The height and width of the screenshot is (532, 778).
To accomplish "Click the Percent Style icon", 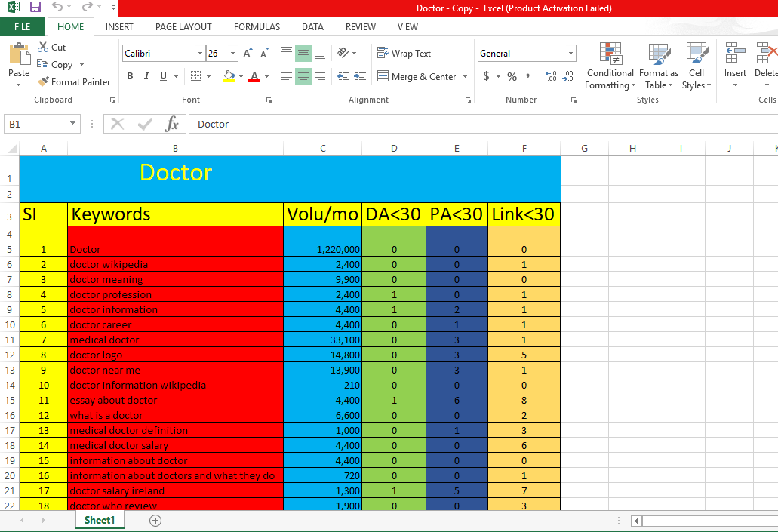I will (x=512, y=76).
